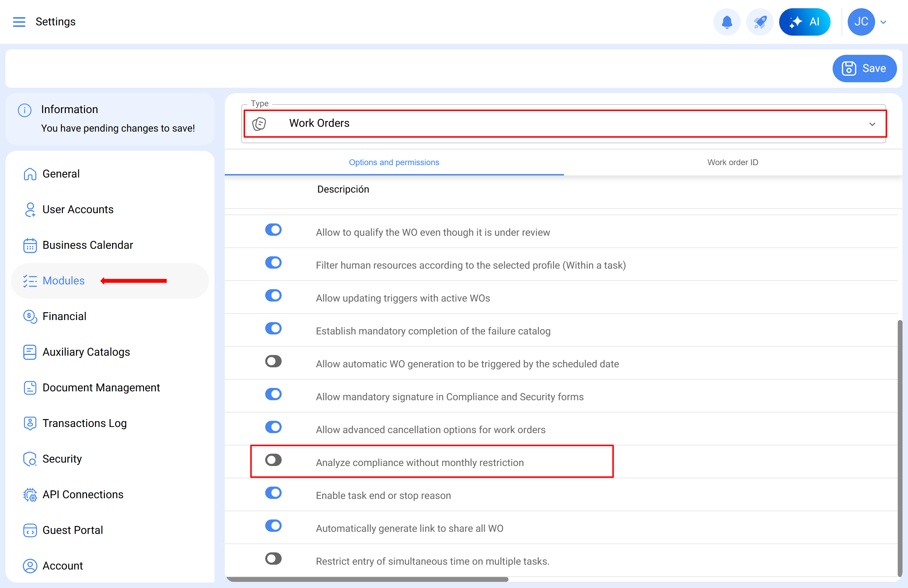
Task: Click the Save button
Action: (x=864, y=68)
